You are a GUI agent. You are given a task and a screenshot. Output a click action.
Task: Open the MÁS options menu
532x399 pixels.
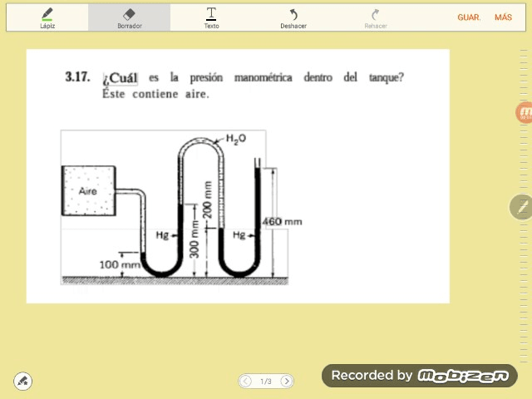503,17
